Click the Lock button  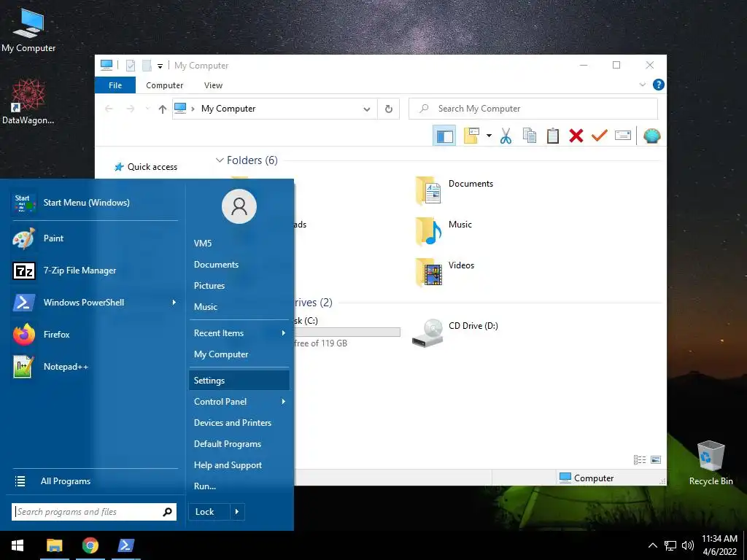[x=209, y=512]
